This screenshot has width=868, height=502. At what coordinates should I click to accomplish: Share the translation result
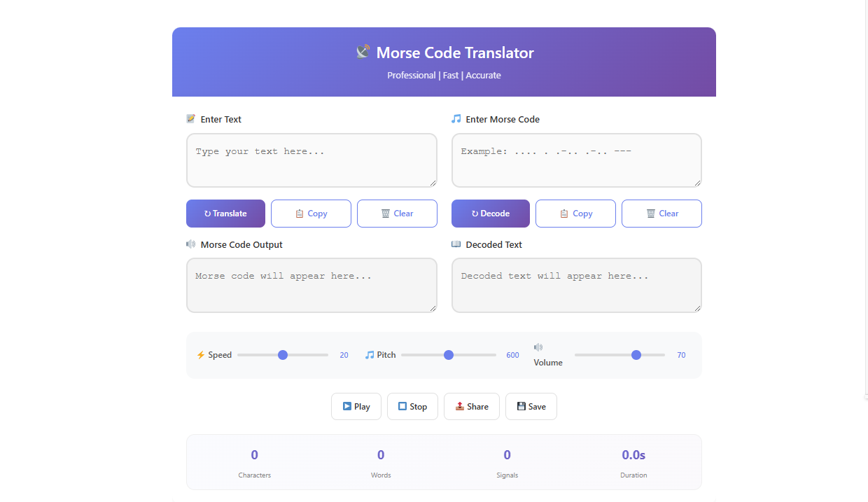[471, 406]
